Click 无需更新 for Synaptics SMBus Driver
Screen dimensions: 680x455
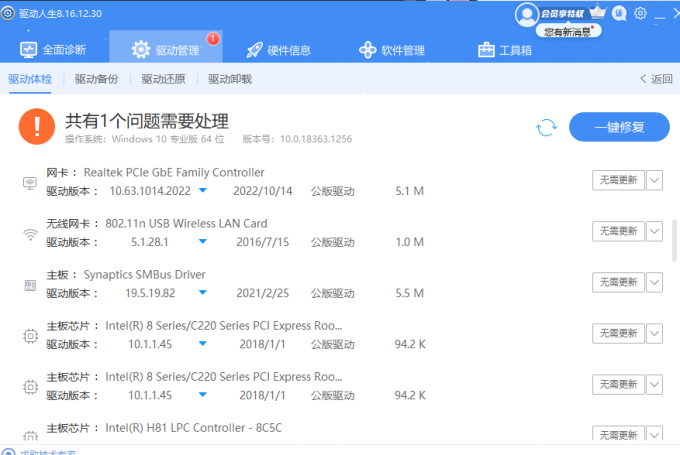[x=618, y=282]
